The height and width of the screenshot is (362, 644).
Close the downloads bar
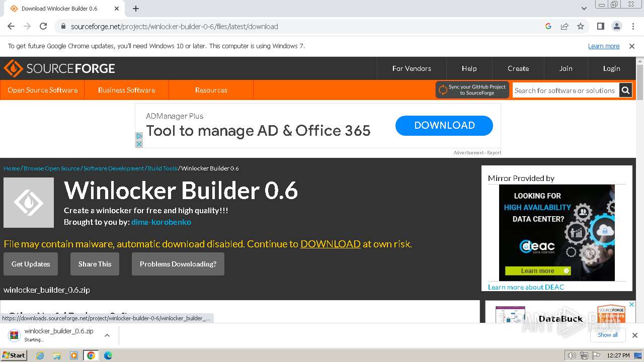click(x=634, y=335)
